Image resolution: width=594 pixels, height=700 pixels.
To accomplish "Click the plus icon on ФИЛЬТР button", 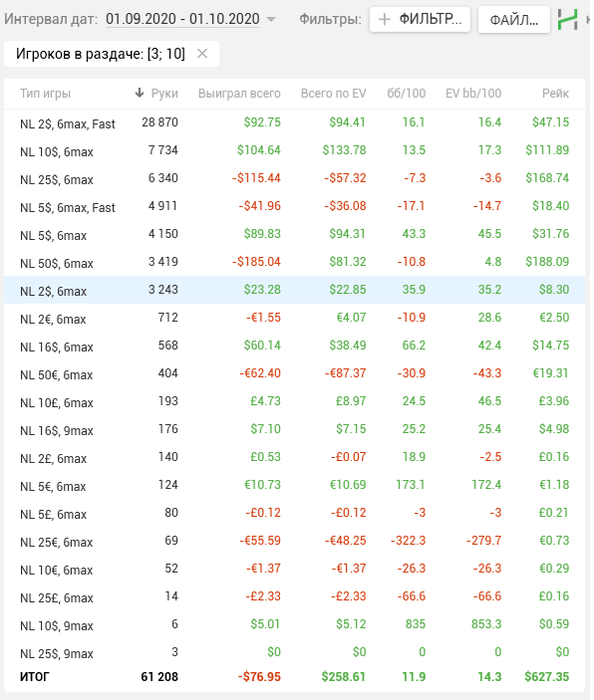I will pos(384,19).
